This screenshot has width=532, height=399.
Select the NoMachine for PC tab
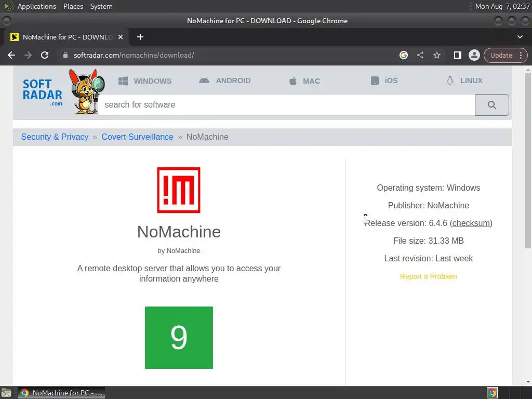66,37
